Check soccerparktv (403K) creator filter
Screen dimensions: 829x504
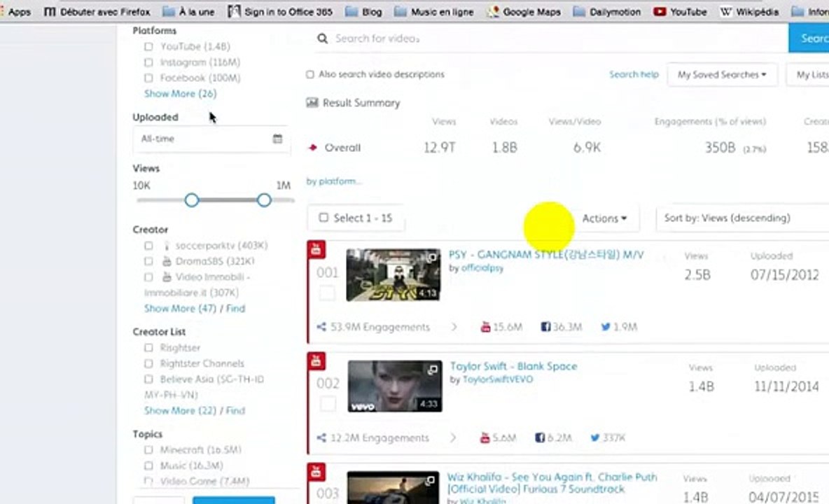coord(148,246)
